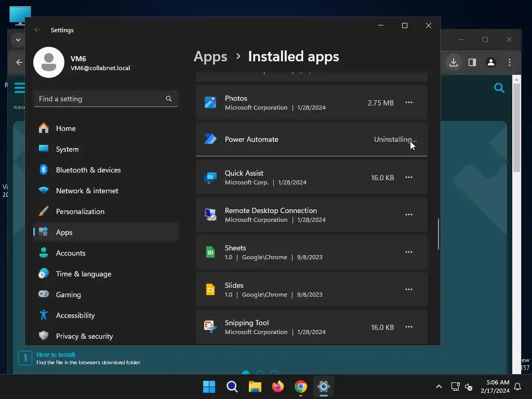Click the Power Automate app icon
This screenshot has height=399, width=532.
[210, 139]
